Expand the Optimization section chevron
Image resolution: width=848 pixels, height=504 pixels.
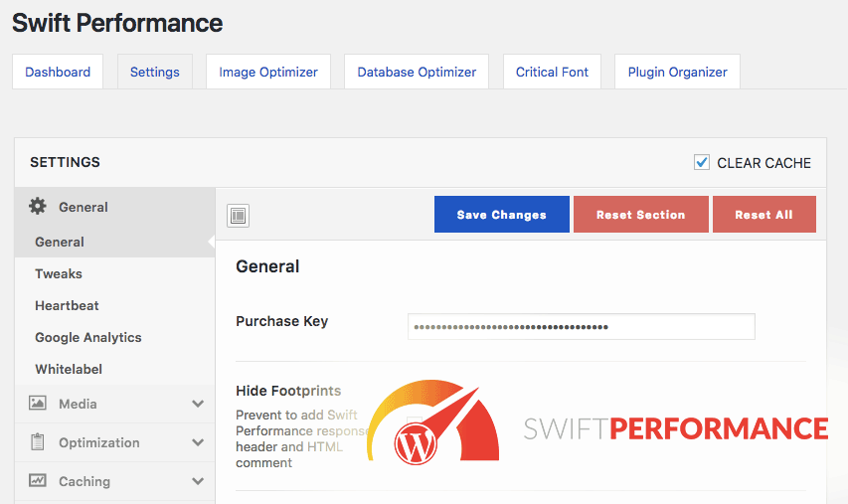click(x=198, y=442)
